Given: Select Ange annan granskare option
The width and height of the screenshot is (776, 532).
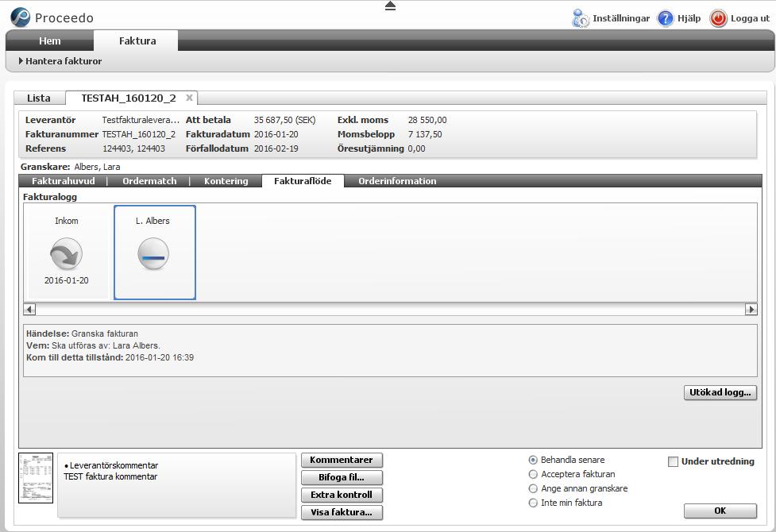Looking at the screenshot, I should pos(533,488).
